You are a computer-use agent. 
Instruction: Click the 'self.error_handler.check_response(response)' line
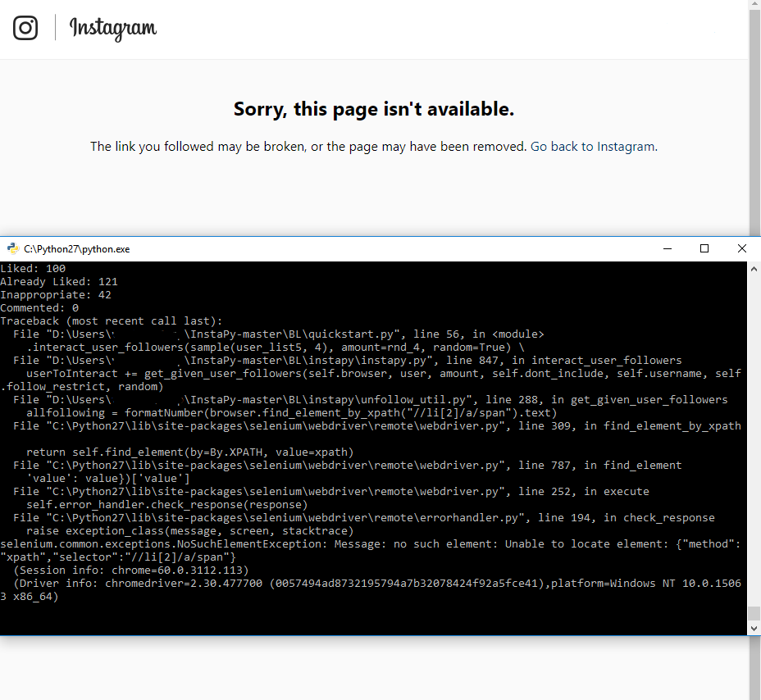tap(167, 504)
